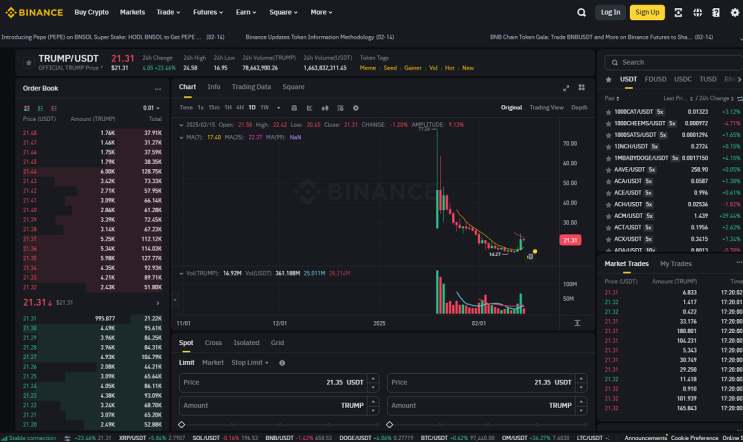Image resolution: width=743 pixels, height=442 pixels.
Task: Focus the pair Search field
Action: (x=674, y=63)
